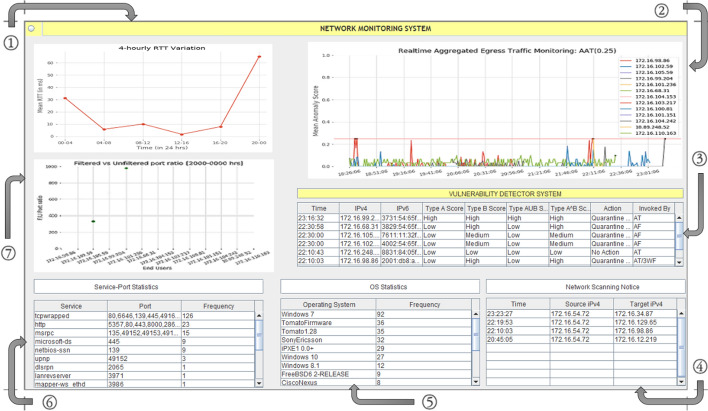This screenshot has width=708, height=411.
Task: Open the OS Statistics panel button
Action: pyautogui.click(x=380, y=287)
